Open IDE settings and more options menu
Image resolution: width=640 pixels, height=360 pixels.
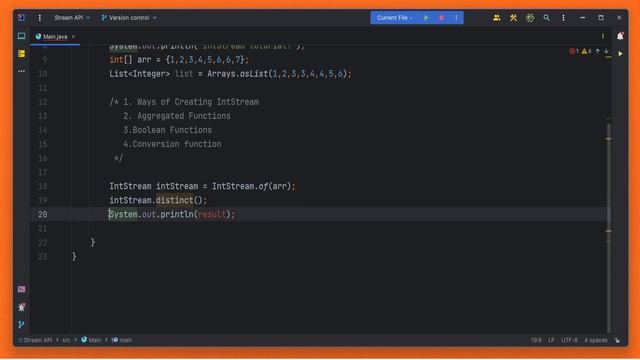click(x=563, y=18)
